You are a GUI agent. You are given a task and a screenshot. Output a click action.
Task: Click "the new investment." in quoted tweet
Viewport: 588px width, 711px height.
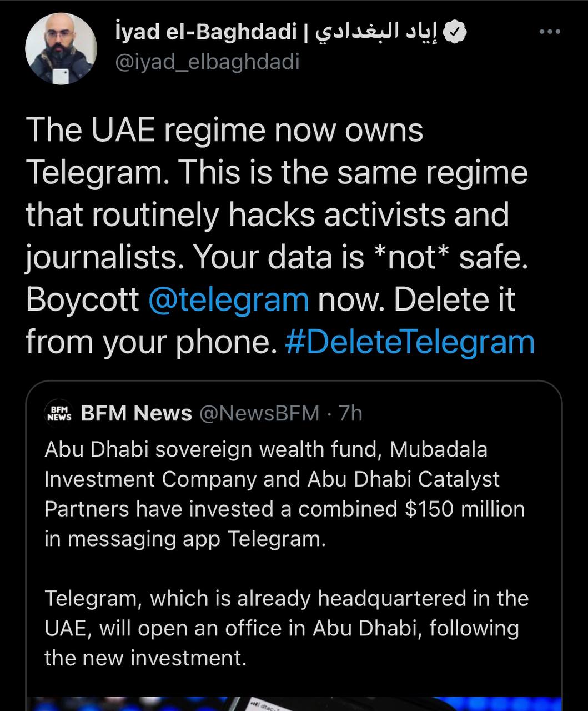pyautogui.click(x=145, y=658)
